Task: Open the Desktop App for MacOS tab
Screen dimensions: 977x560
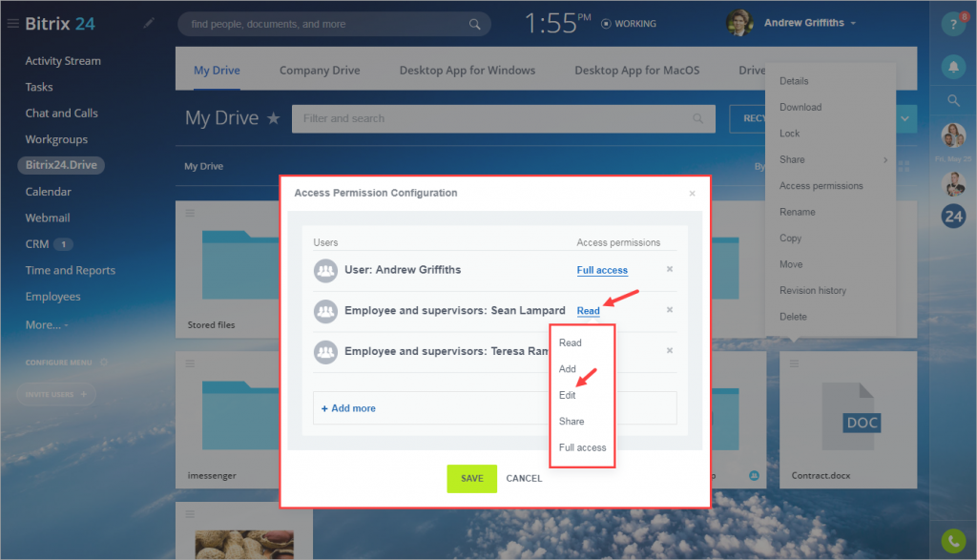Action: (636, 71)
